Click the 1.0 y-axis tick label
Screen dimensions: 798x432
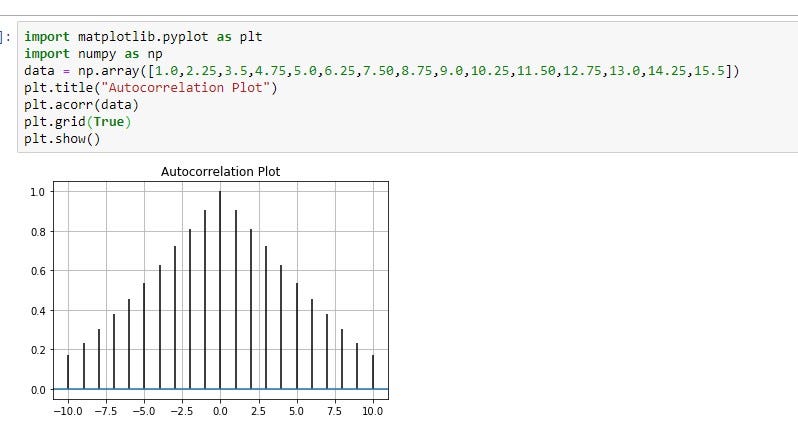[38, 192]
